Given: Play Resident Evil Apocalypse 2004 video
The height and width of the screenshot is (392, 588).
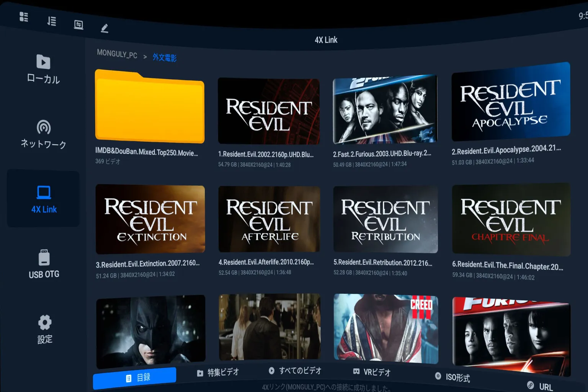Looking at the screenshot, I should (x=510, y=103).
